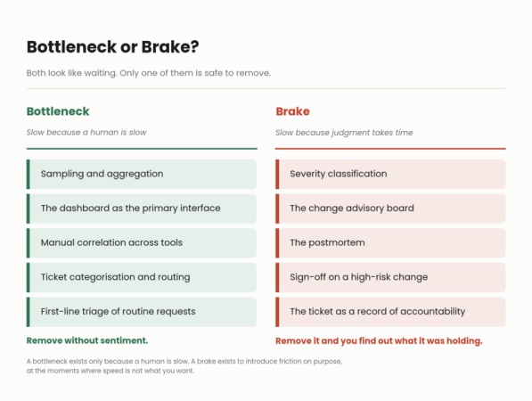Select 'The postmortem' card
532x401 pixels.
(x=390, y=243)
